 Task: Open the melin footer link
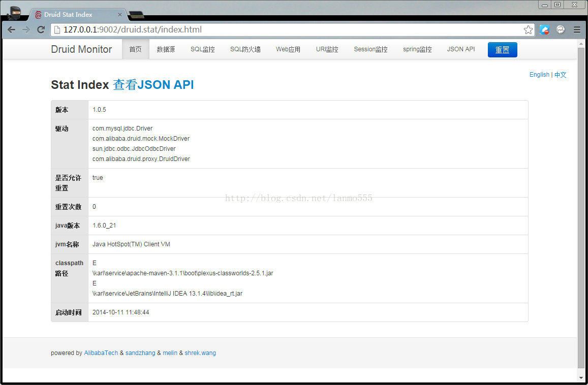point(170,353)
